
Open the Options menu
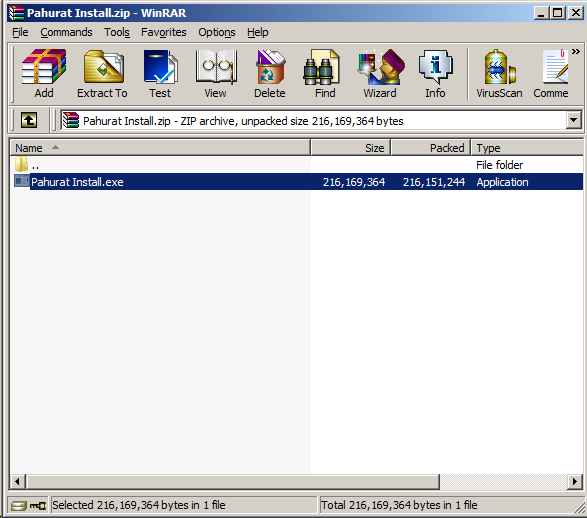217,32
